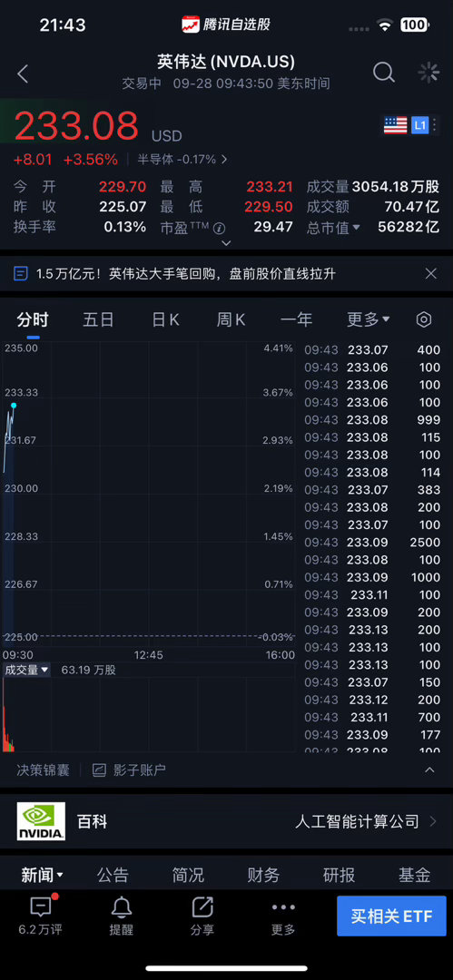Open the 财务 tab
Screen dimensions: 453x980
coord(263,875)
